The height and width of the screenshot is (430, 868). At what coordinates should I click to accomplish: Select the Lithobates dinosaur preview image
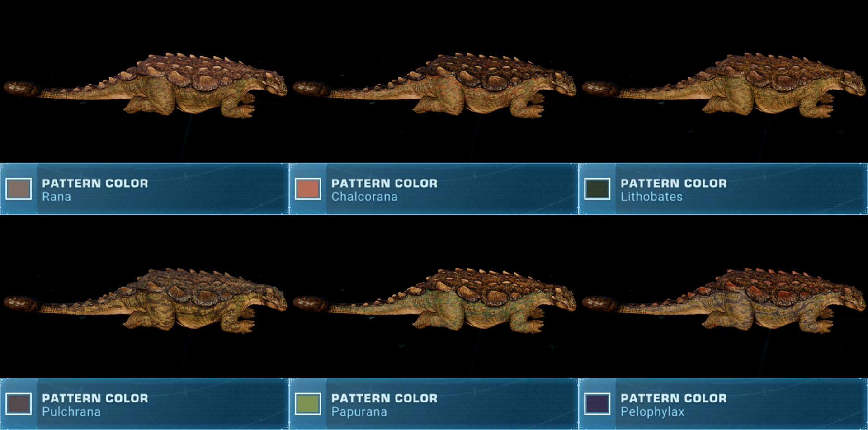coord(724,86)
